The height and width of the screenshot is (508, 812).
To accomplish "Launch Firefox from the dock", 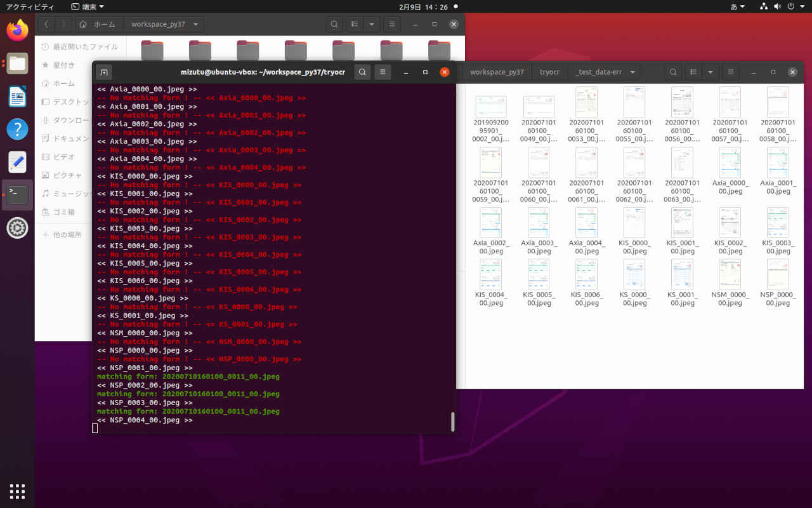I will pyautogui.click(x=17, y=30).
